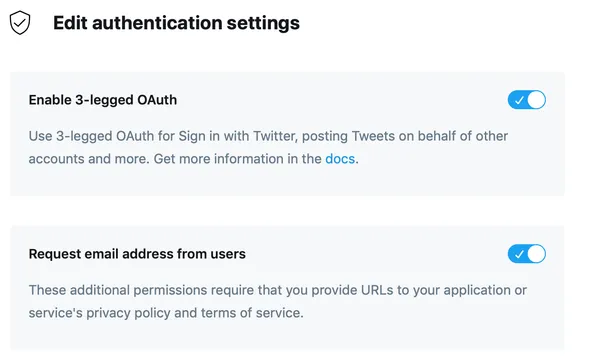
Task: Click the checkmark inside the 3-legged OAuth toggle
Action: (x=519, y=100)
